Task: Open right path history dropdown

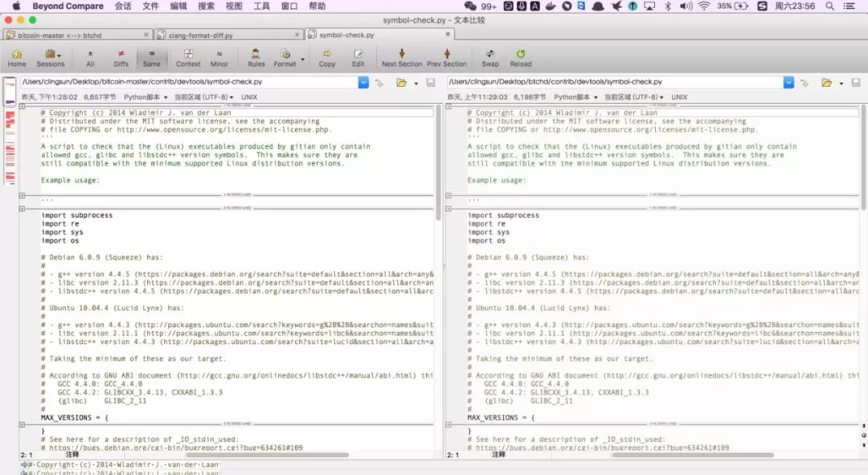Action: [x=789, y=83]
